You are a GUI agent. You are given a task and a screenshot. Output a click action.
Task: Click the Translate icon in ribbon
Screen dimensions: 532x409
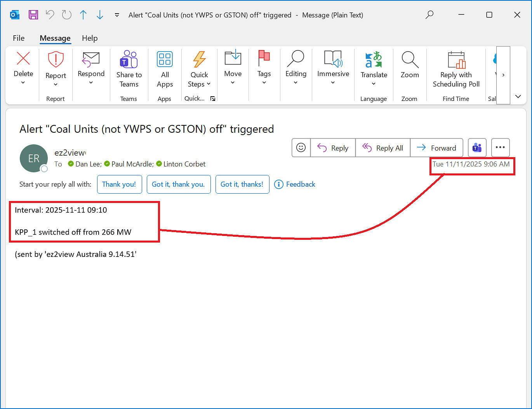(x=374, y=60)
